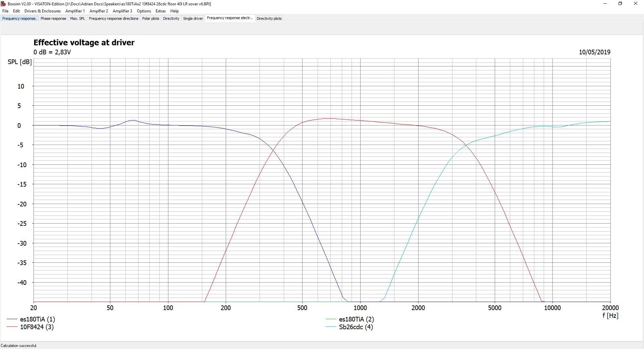The image size is (644, 349).
Task: Open the Amplfier 2 menu
Action: click(99, 11)
